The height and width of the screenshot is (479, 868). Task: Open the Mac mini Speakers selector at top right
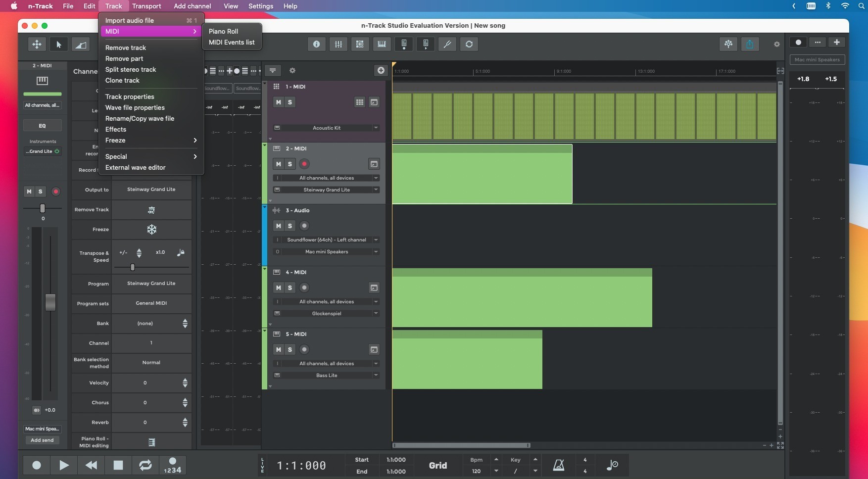tap(817, 59)
